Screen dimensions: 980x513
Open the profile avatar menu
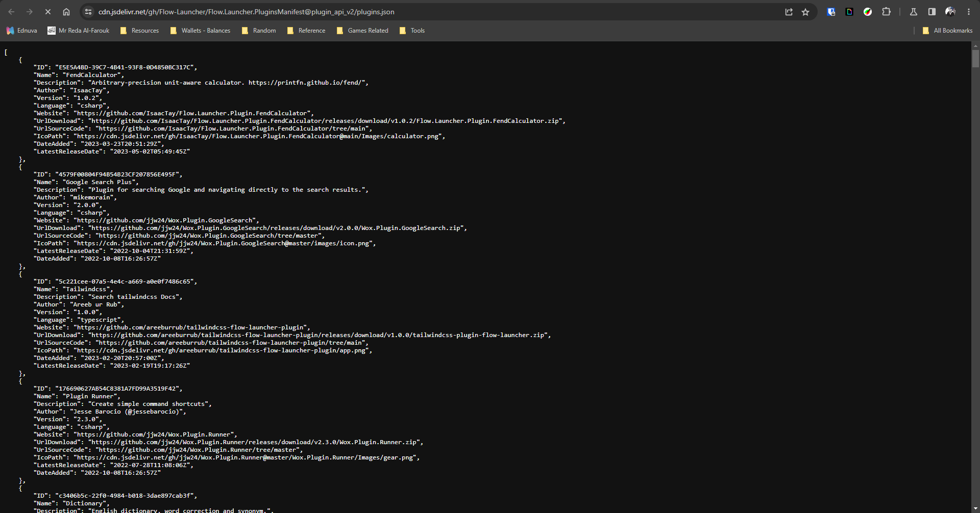(x=950, y=11)
